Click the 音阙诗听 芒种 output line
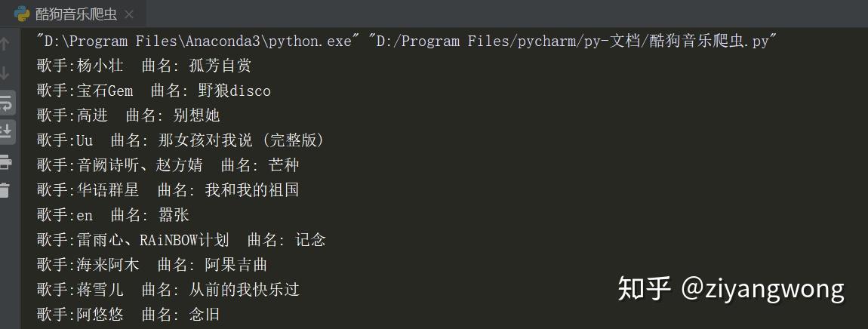The image size is (868, 329). [168, 165]
